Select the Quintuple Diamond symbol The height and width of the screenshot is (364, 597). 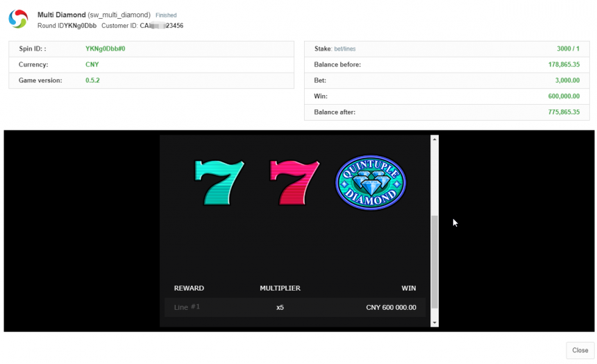pyautogui.click(x=370, y=183)
